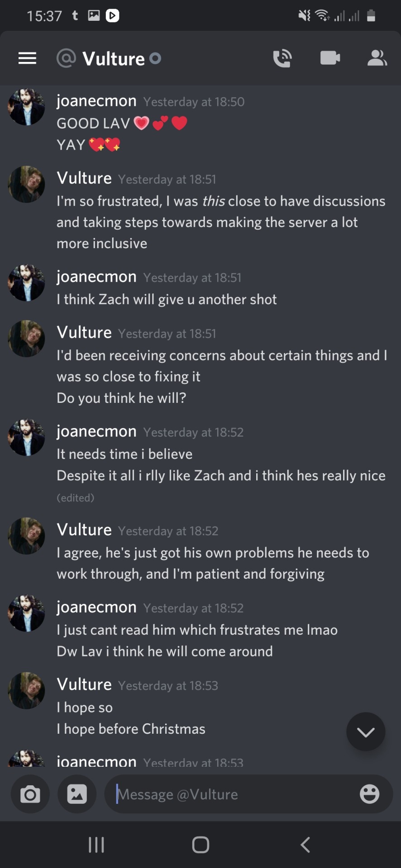Tap joanecmon username at 18:52 edited message
Screen dimensions: 401x868
tap(96, 431)
